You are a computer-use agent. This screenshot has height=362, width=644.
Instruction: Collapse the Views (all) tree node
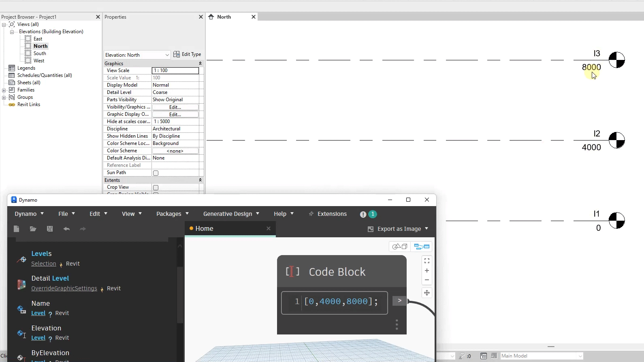[x=4, y=25]
